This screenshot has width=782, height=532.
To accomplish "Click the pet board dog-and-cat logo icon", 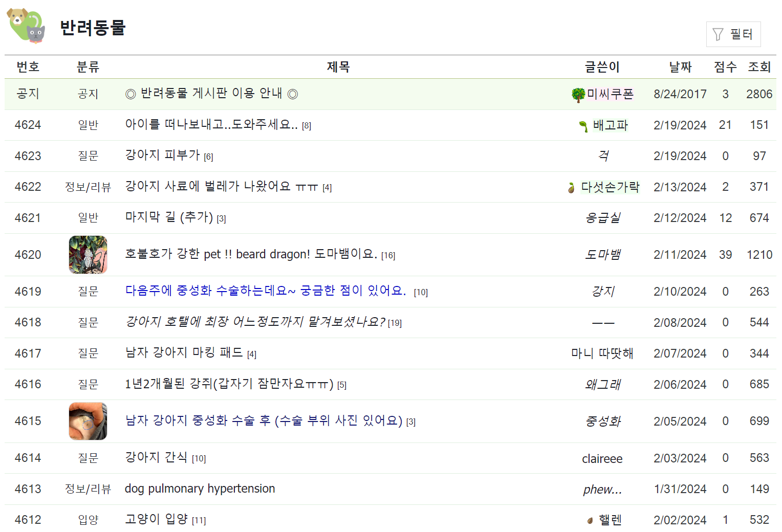I will coord(25,27).
